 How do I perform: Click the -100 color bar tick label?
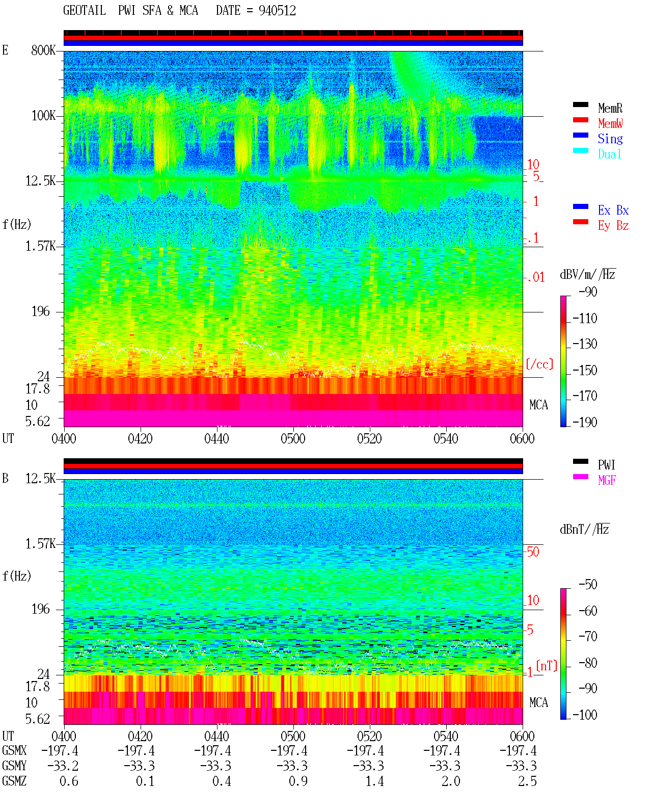585,715
